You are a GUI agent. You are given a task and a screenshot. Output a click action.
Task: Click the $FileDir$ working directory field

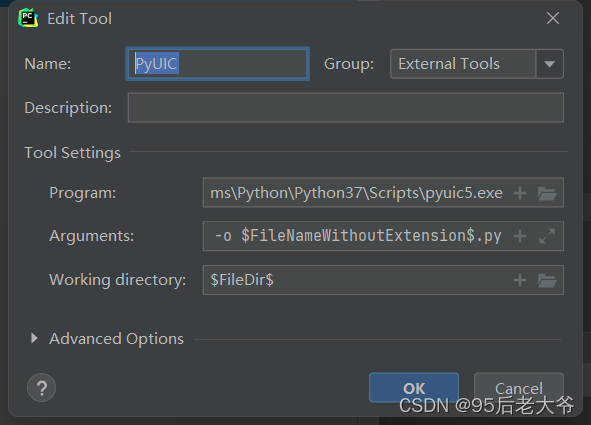[357, 280]
